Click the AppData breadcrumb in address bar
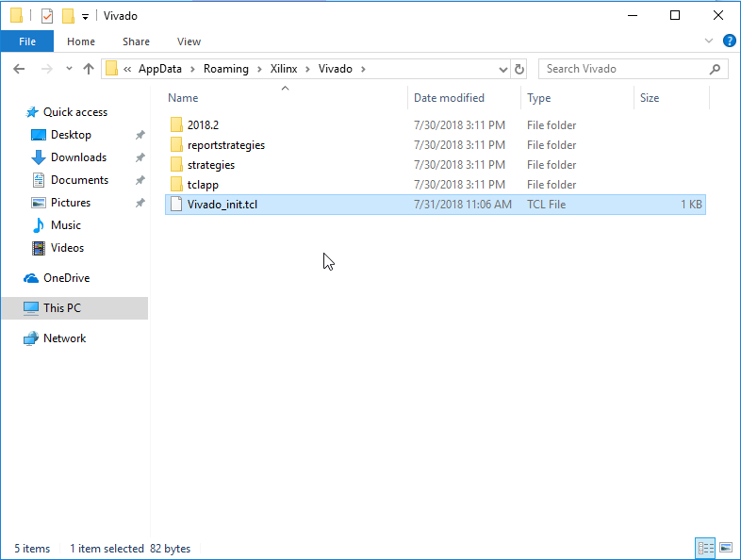The height and width of the screenshot is (560, 741). pos(159,69)
